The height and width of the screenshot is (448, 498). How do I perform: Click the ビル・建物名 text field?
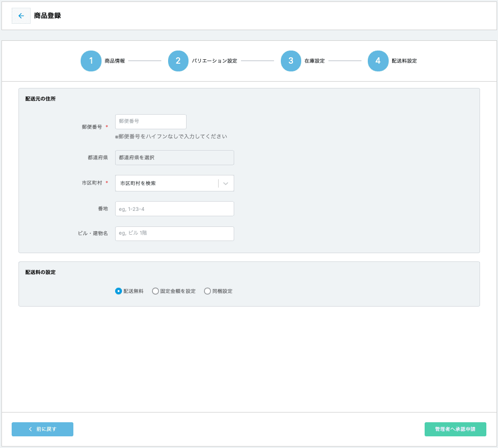tap(174, 234)
